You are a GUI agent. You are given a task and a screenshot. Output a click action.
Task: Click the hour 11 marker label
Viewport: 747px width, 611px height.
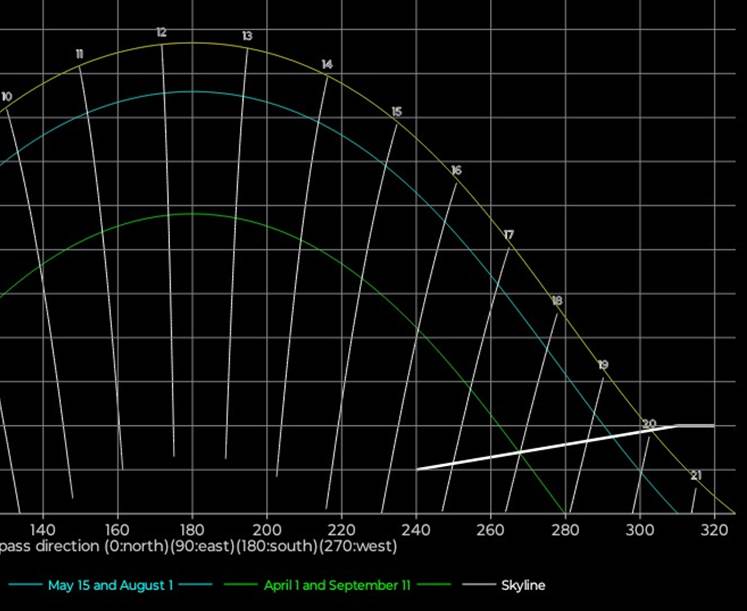coord(79,54)
